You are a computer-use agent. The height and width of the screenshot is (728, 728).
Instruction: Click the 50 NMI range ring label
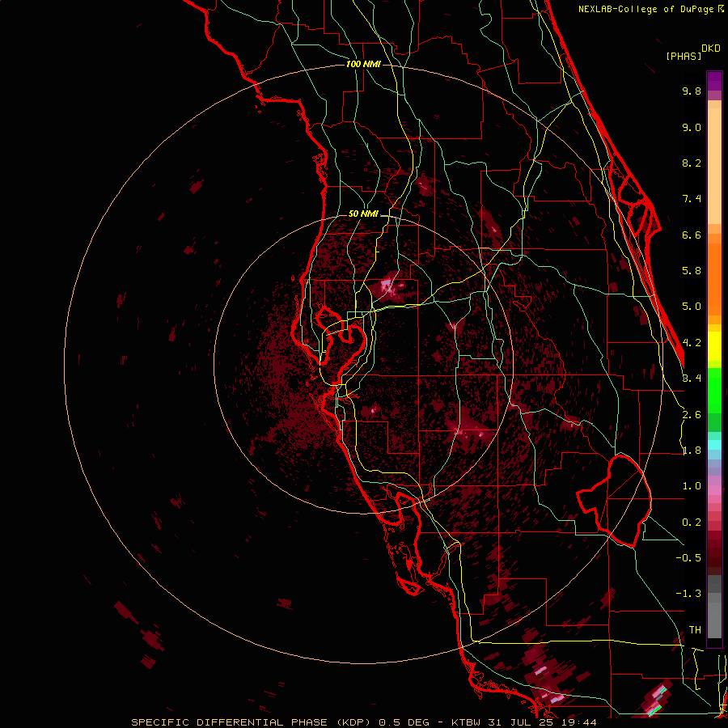pyautogui.click(x=363, y=214)
